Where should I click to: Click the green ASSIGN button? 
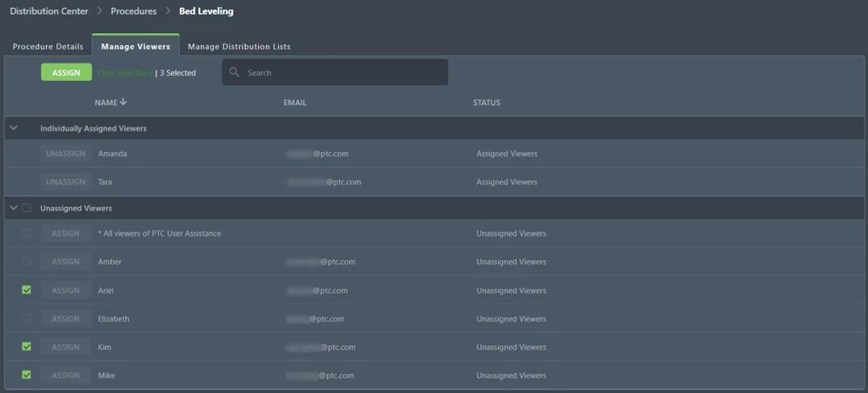point(66,72)
